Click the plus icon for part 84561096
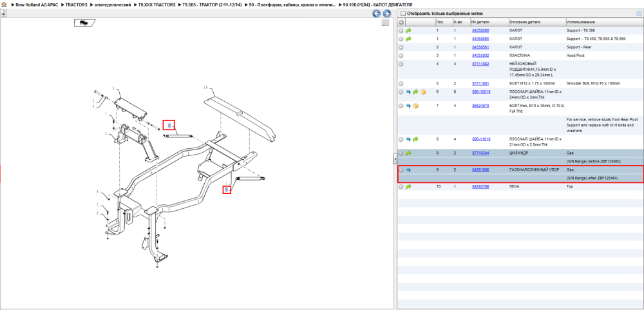 click(x=401, y=170)
